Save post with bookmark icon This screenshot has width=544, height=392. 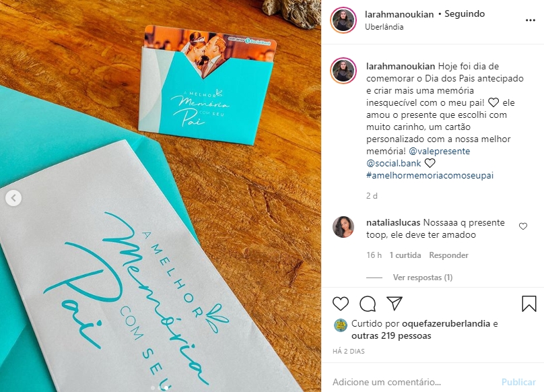tap(529, 304)
